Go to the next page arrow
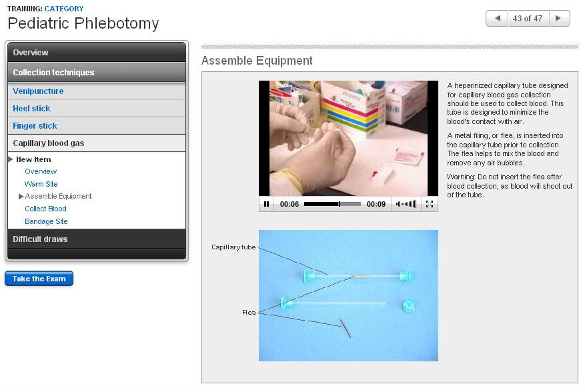This screenshot has width=585, height=392. 560,19
